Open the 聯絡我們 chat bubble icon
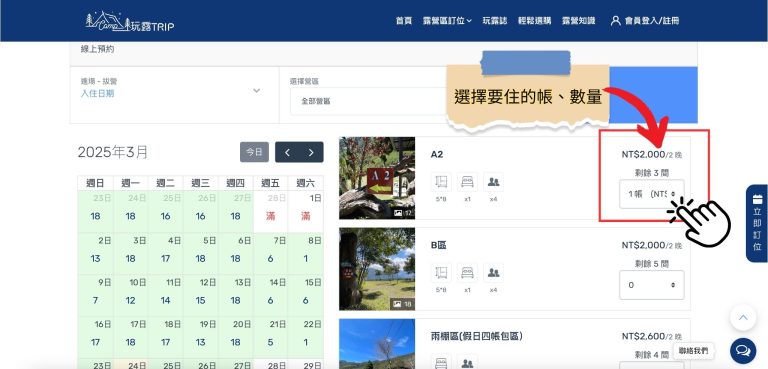Screen dimensions: 768x369 (743, 351)
